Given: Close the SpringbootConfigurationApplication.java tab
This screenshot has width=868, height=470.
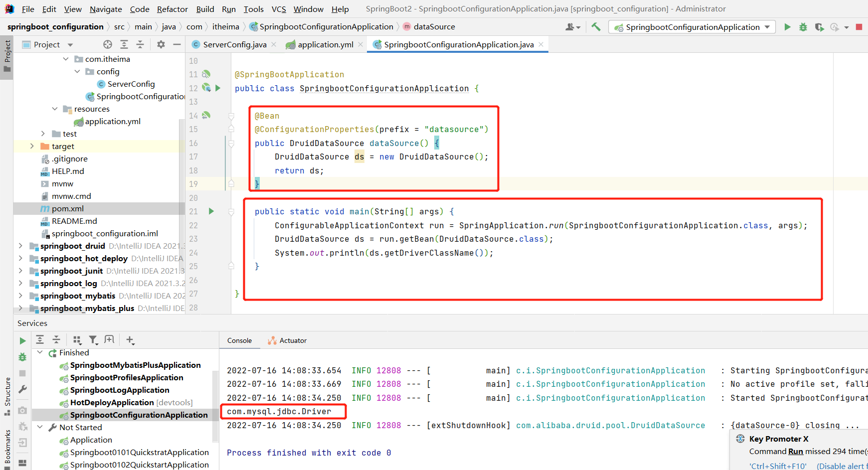Looking at the screenshot, I should [x=541, y=44].
